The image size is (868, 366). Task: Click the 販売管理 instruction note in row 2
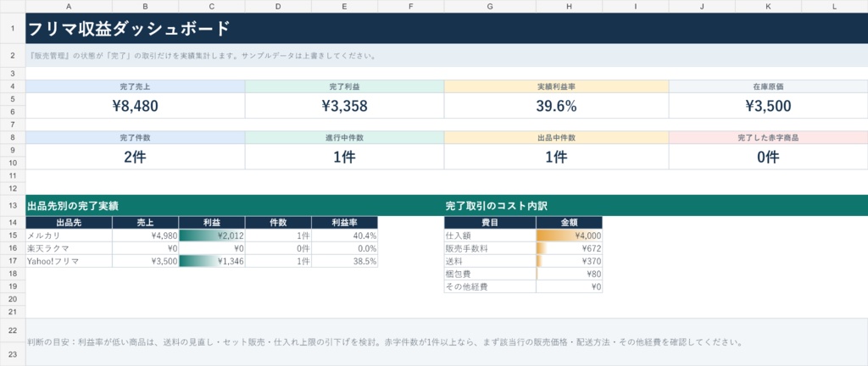click(x=202, y=56)
